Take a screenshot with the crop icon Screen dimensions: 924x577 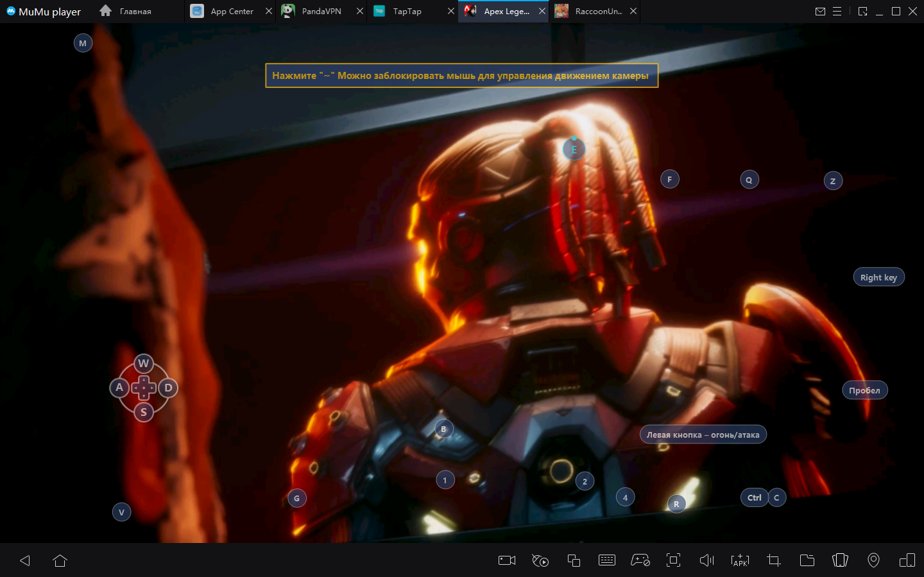(x=774, y=560)
